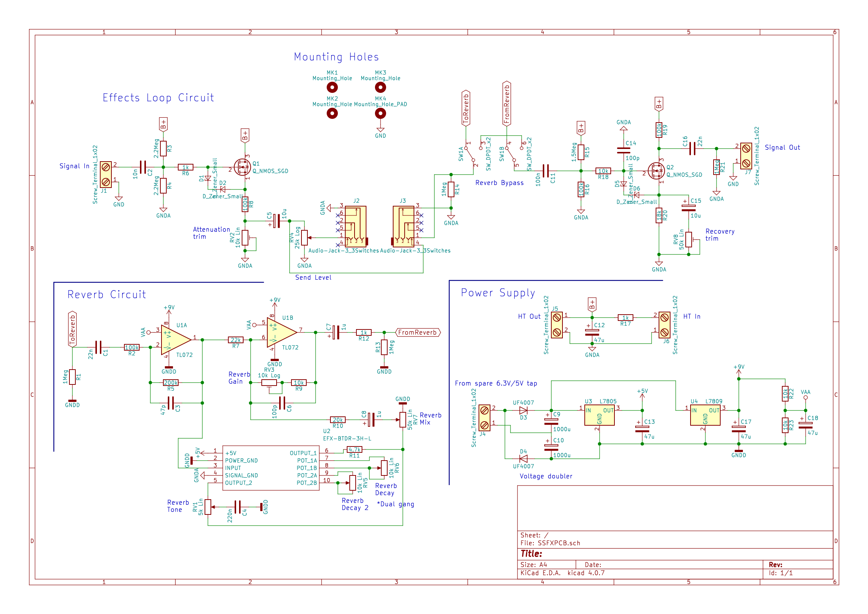868x614 pixels.
Task: Click the "Recovery trim" note
Action: click(720, 235)
